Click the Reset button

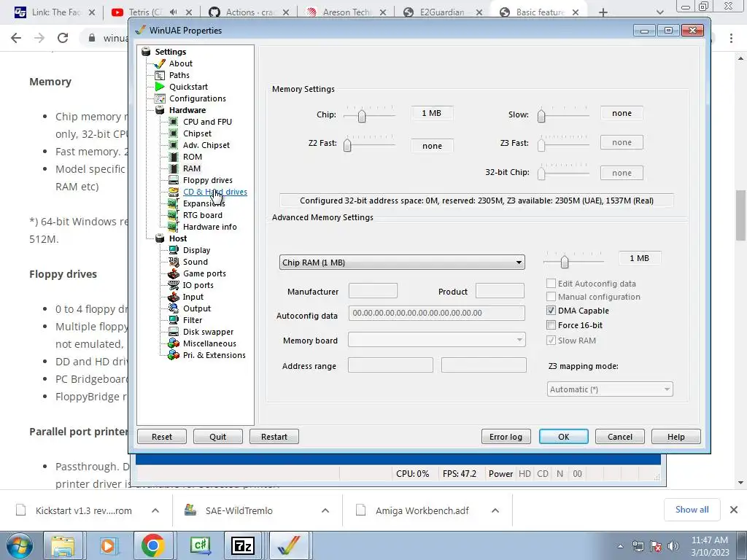click(162, 437)
